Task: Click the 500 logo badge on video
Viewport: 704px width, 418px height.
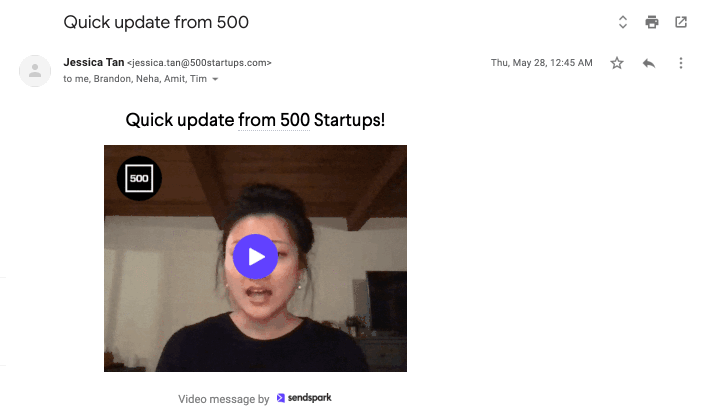Action: (139, 178)
